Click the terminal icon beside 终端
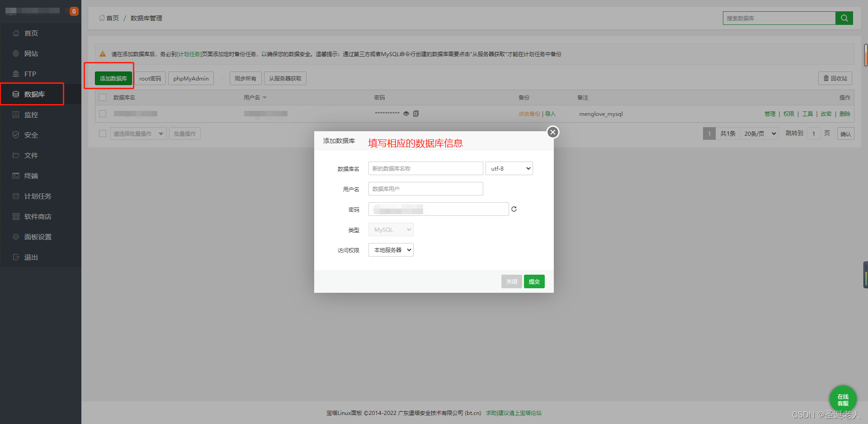 tap(16, 176)
